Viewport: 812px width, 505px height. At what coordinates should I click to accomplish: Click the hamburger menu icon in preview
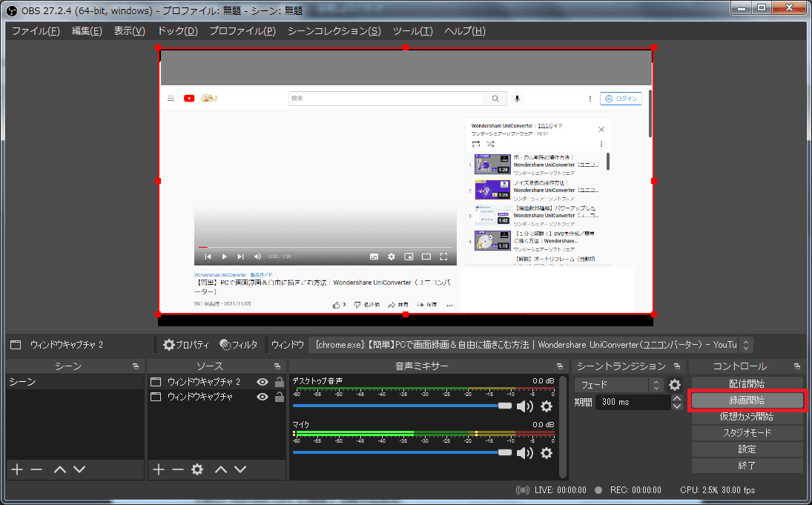(171, 99)
